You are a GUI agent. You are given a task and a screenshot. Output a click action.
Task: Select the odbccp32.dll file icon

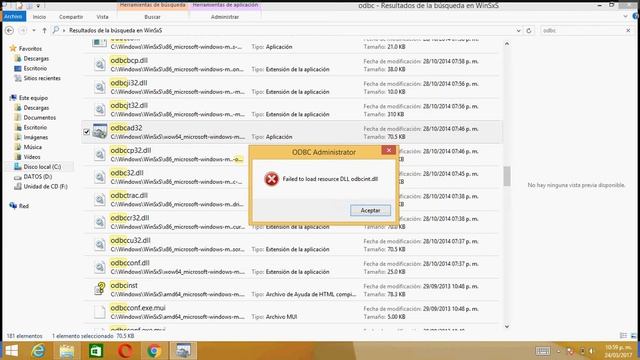pyautogui.click(x=100, y=154)
